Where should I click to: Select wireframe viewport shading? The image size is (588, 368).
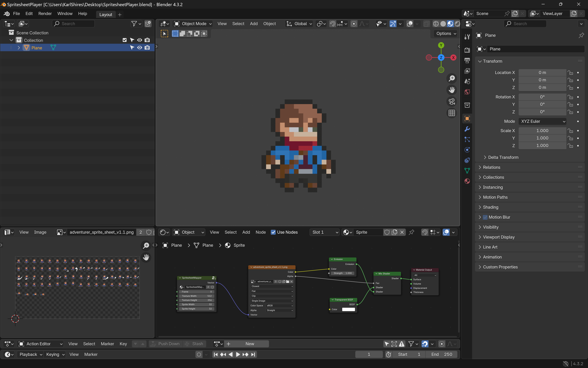click(436, 24)
